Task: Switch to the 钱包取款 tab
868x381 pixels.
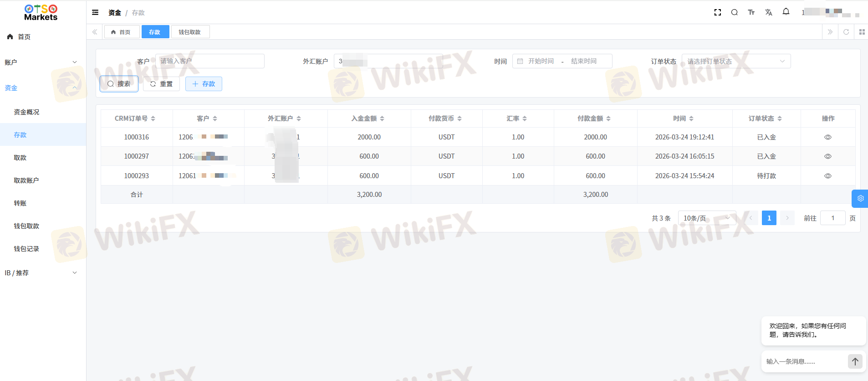Action: [190, 32]
